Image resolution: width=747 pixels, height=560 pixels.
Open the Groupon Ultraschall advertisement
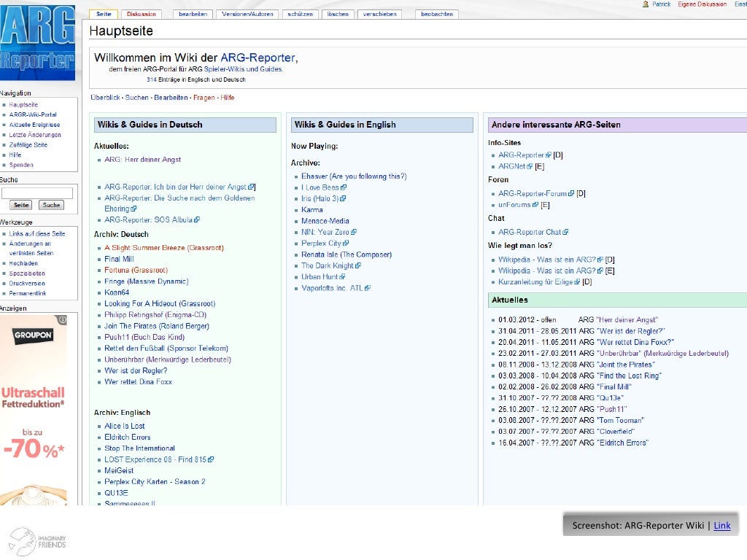tap(34, 410)
